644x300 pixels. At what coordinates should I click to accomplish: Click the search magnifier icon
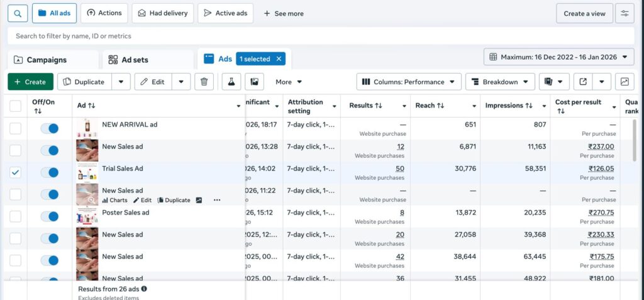click(x=18, y=13)
